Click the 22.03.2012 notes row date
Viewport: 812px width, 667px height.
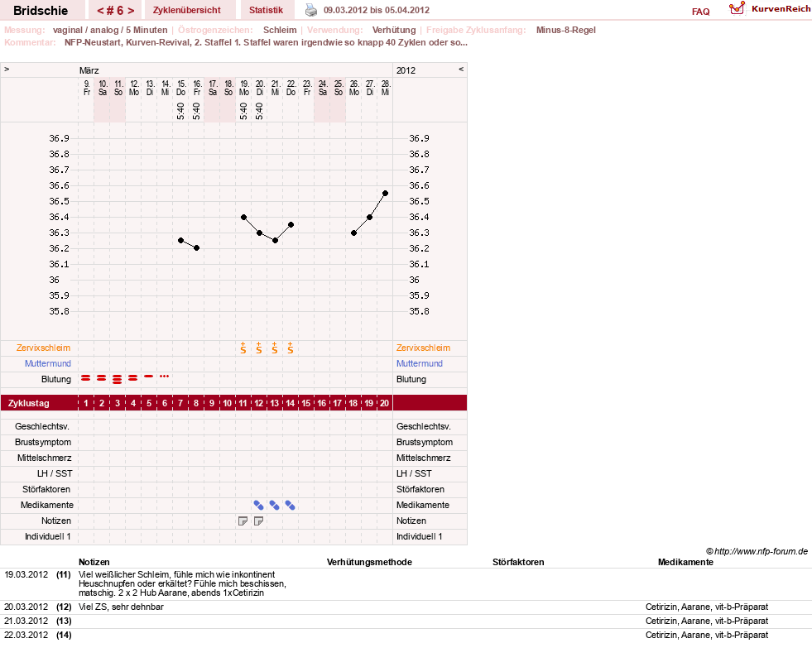(x=26, y=635)
